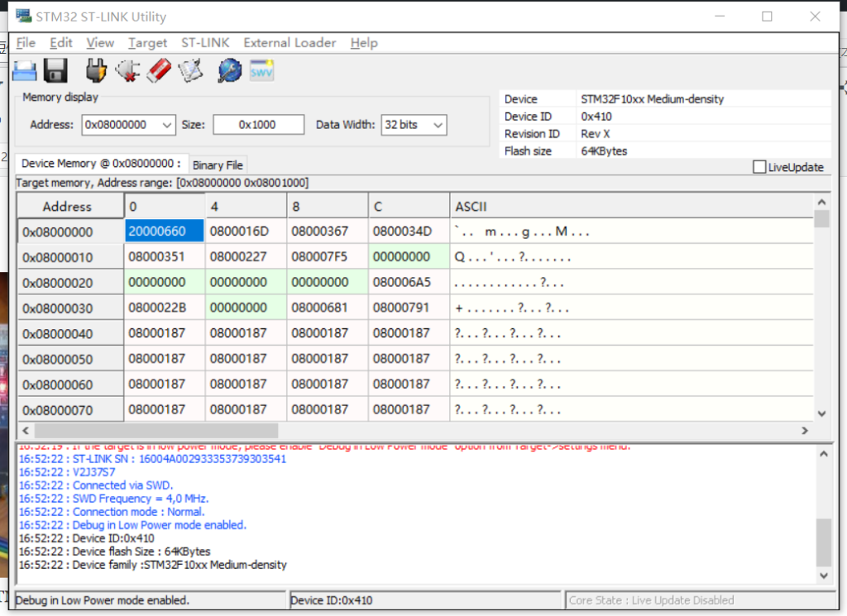
Task: Open the View menu
Action: coord(100,43)
